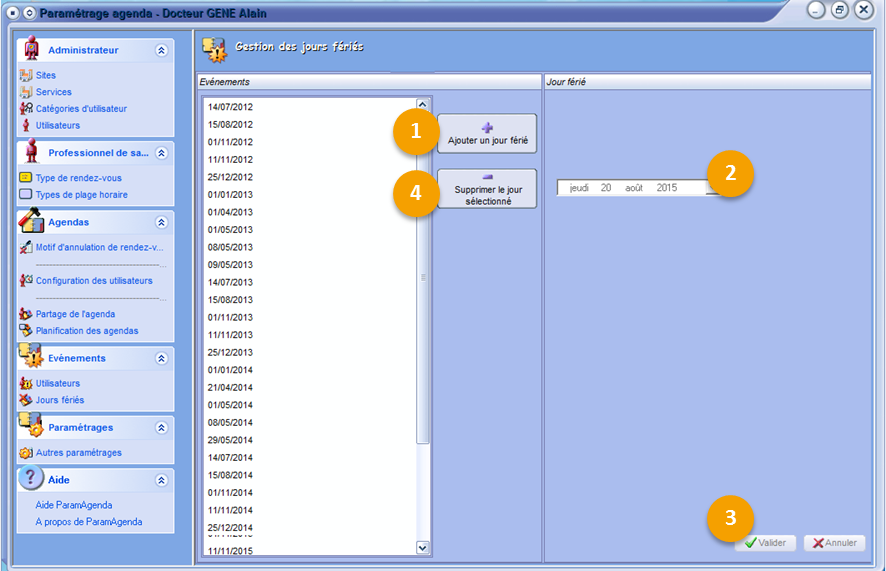
Task: Click the Partage de l'agenda icon
Action: [26, 314]
